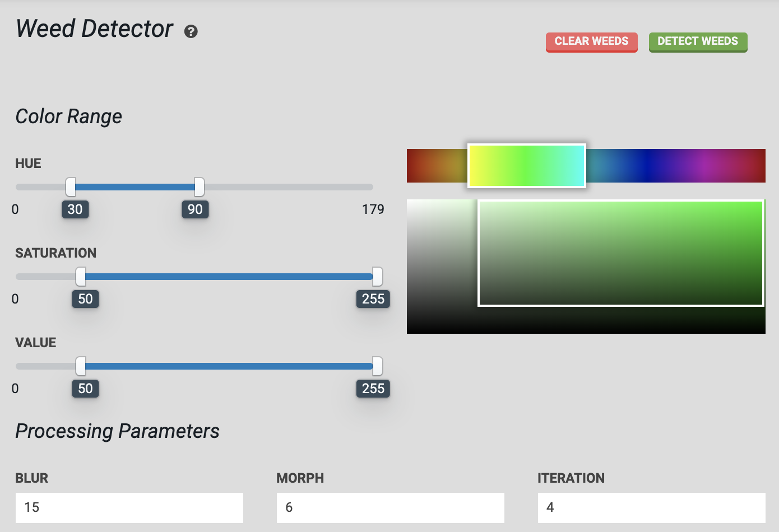
Task: Click the Saturation minimum slider handle
Action: (81, 276)
